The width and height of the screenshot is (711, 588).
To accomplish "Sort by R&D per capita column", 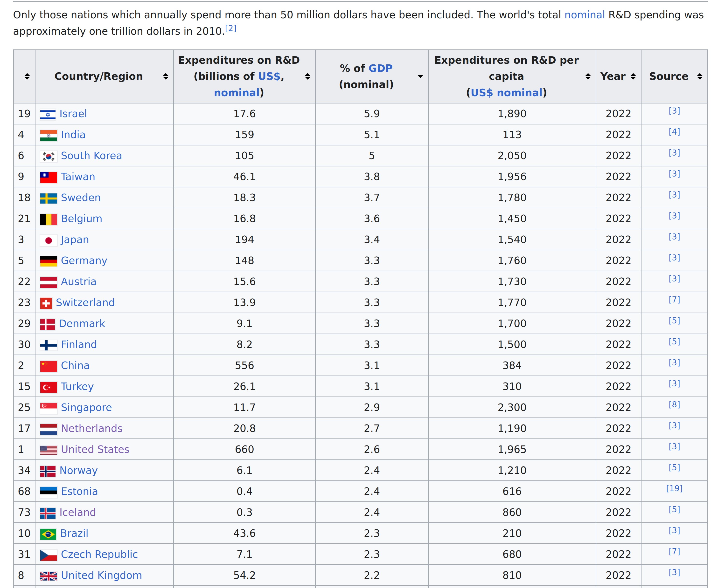I will [x=588, y=76].
